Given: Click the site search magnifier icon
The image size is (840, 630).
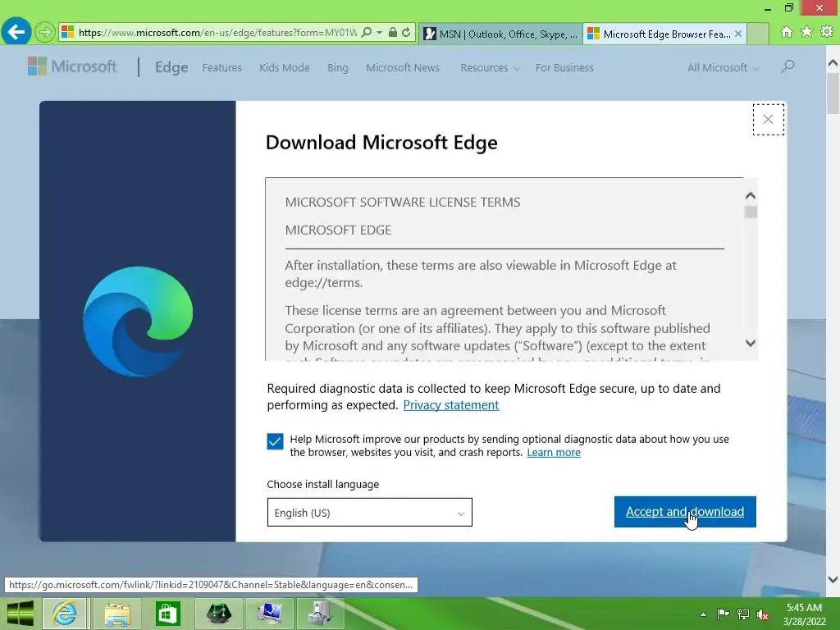Looking at the screenshot, I should pos(787,66).
